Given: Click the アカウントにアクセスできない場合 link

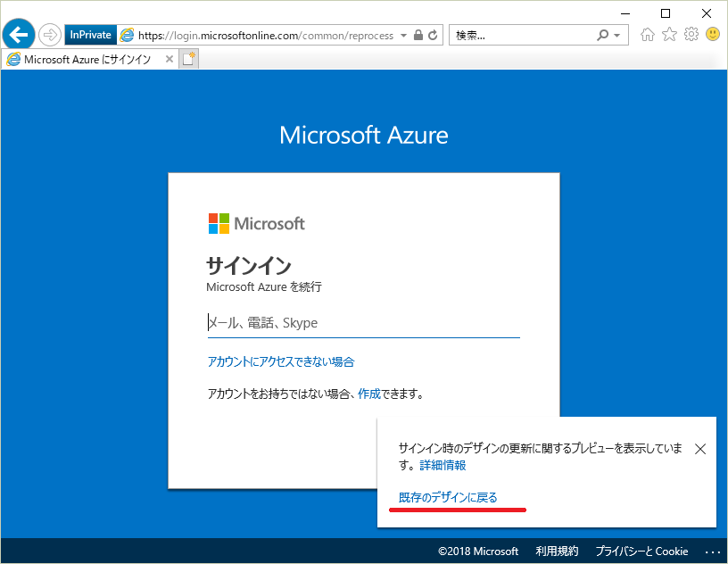Looking at the screenshot, I should [281, 361].
